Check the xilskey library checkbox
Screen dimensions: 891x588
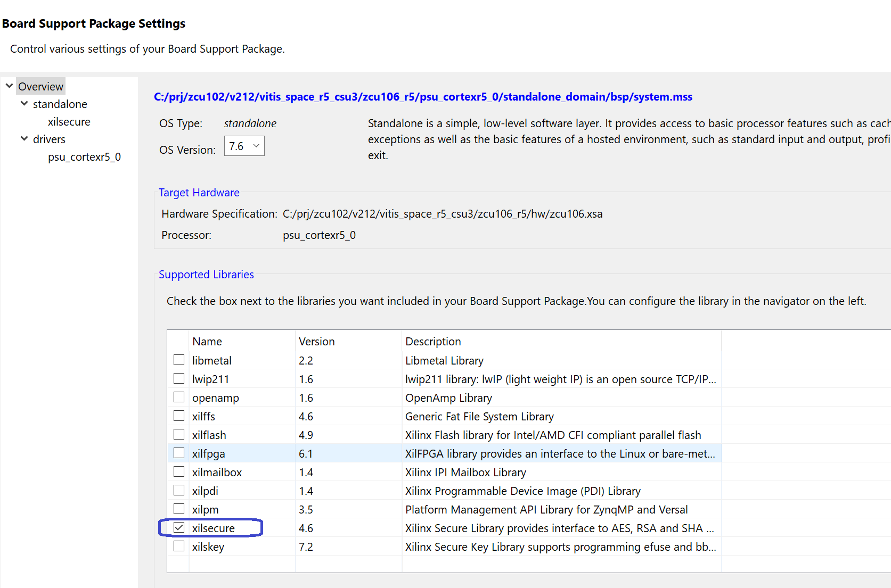(179, 546)
